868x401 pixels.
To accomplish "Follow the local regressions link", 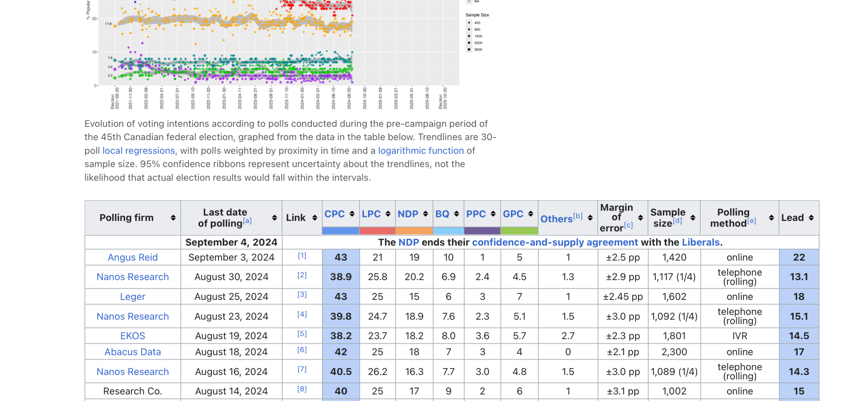I will (138, 150).
